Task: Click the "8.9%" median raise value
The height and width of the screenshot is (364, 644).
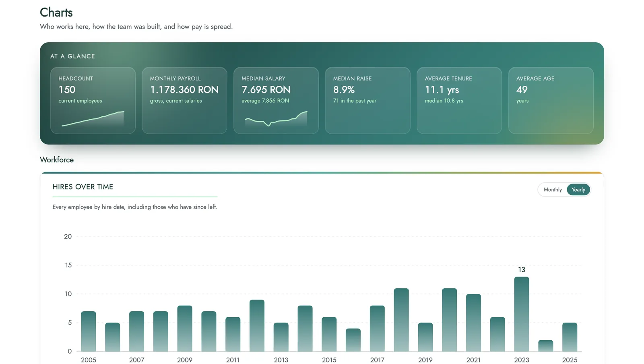Action: (x=344, y=90)
